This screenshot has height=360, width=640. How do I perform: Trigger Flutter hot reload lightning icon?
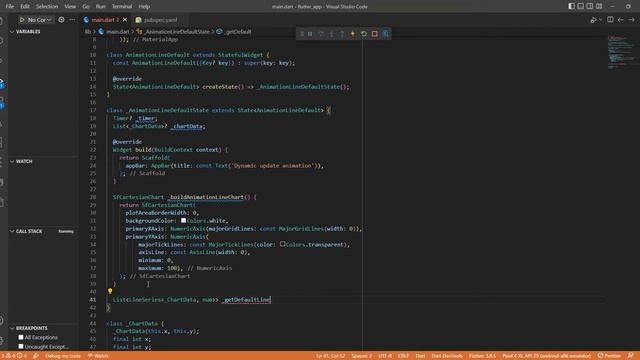[353, 34]
